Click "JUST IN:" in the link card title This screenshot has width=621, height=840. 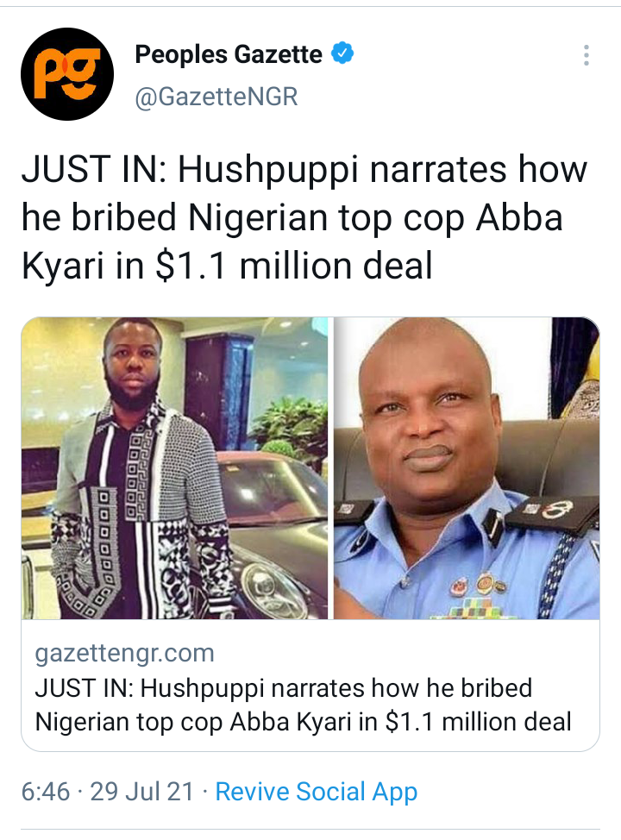pyautogui.click(x=85, y=688)
